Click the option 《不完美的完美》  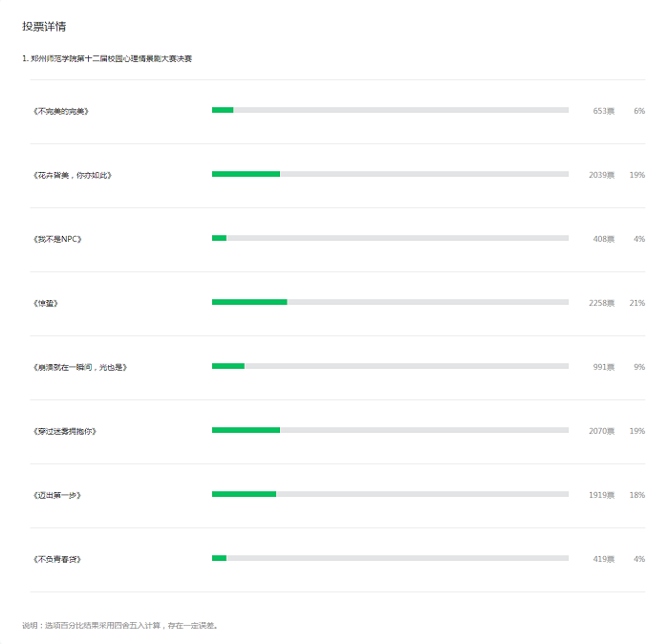pyautogui.click(x=61, y=111)
